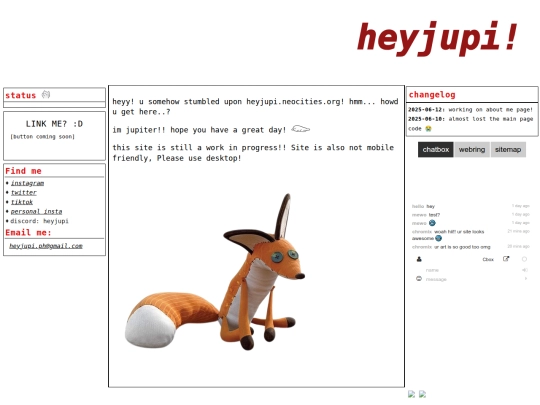540x405 pixels.
Task: Click the 'work in progress' notice paragraph
Action: click(253, 153)
